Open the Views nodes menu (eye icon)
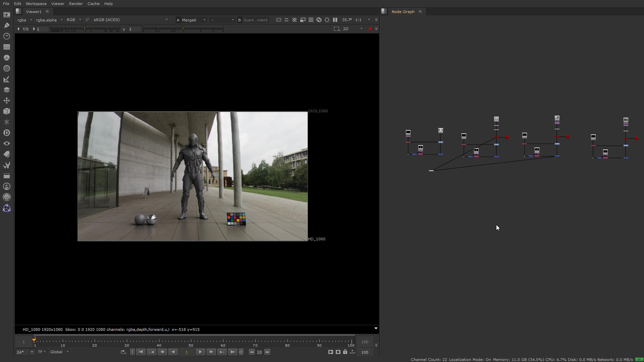The width and height of the screenshot is (644, 362). [6, 143]
